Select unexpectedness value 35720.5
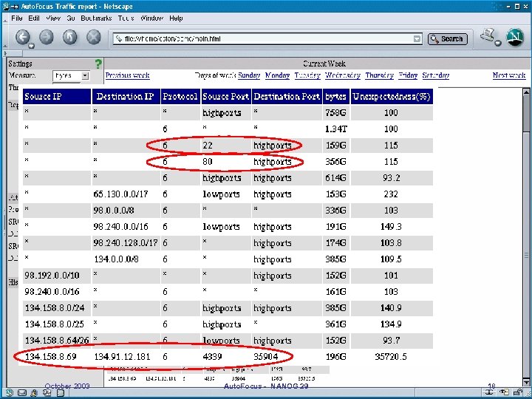The width and height of the screenshot is (532, 399). pyautogui.click(x=391, y=357)
